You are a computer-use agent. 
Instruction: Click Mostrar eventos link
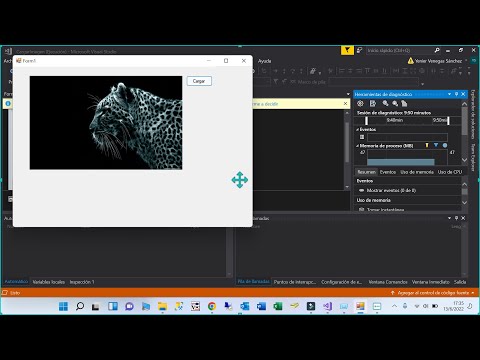point(391,190)
